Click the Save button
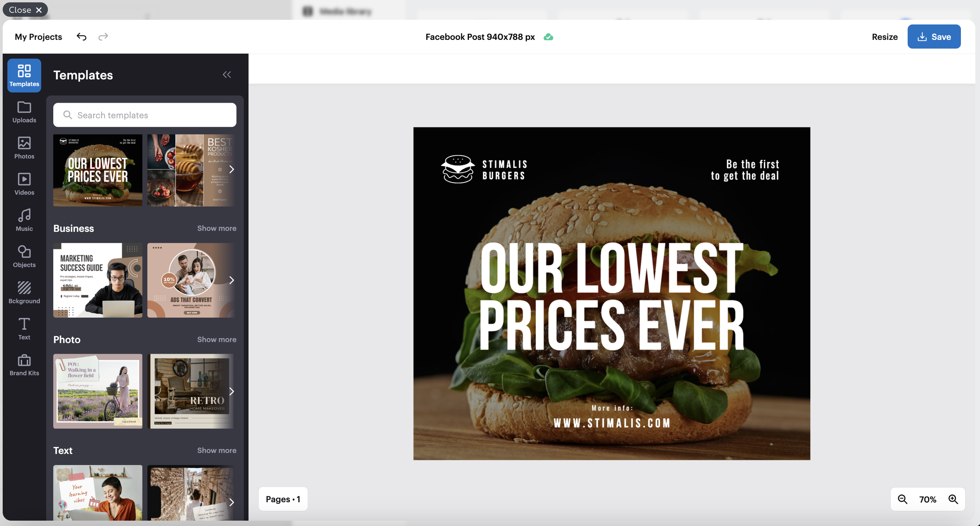 click(x=933, y=37)
